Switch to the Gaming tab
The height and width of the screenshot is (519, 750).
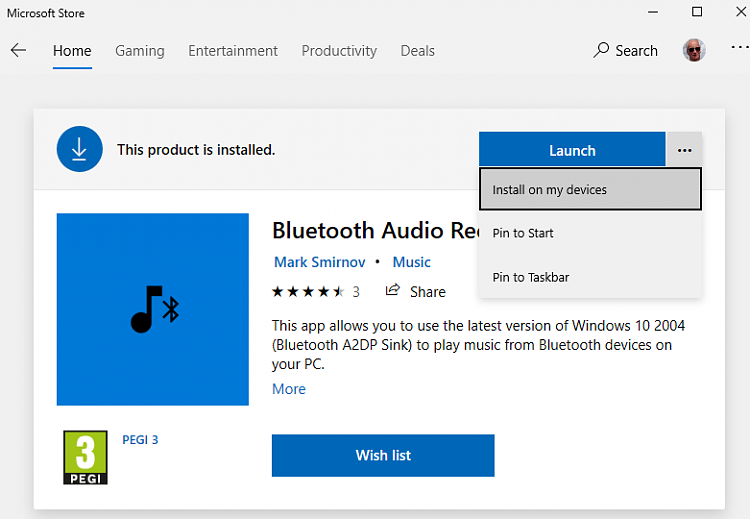click(x=140, y=51)
